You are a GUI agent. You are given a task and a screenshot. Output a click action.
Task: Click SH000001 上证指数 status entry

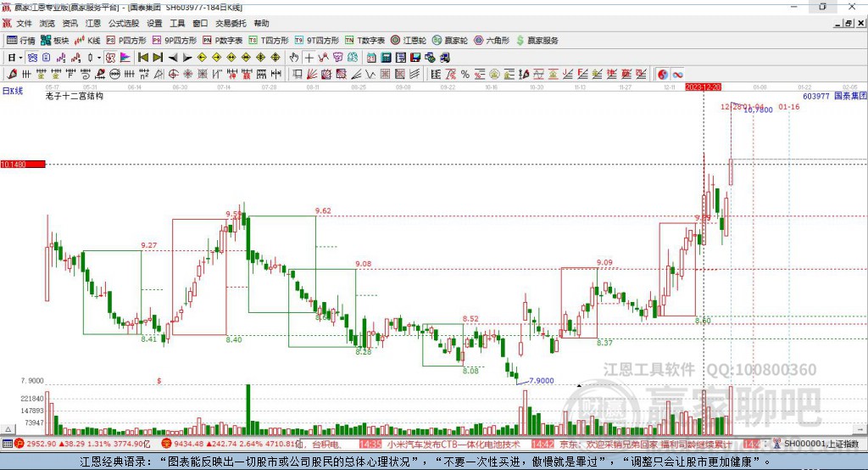pos(821,444)
